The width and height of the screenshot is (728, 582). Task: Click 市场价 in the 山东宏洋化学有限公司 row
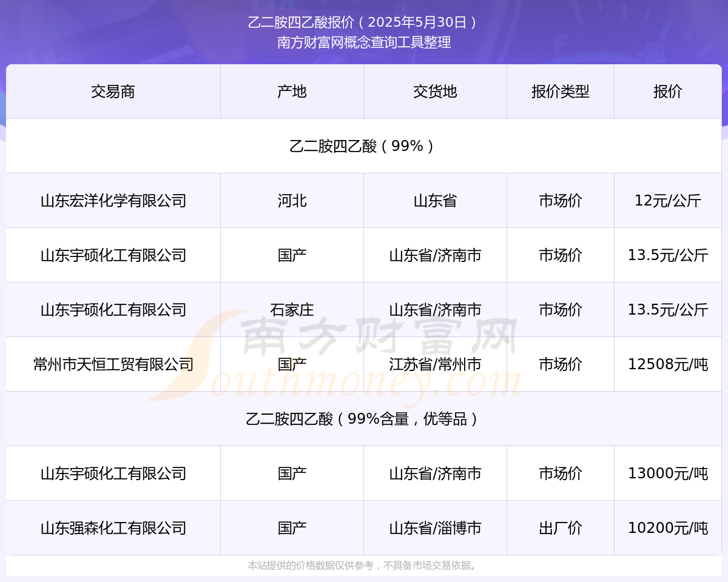pos(561,201)
